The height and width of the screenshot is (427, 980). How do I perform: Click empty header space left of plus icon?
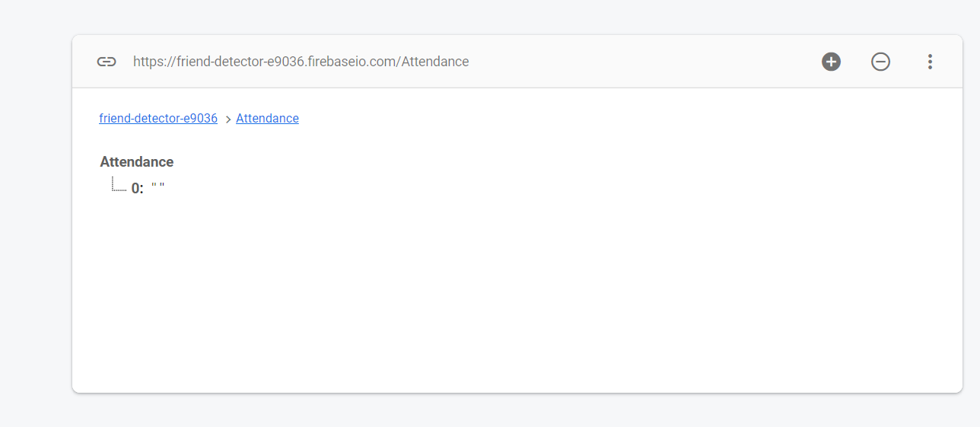point(647,62)
